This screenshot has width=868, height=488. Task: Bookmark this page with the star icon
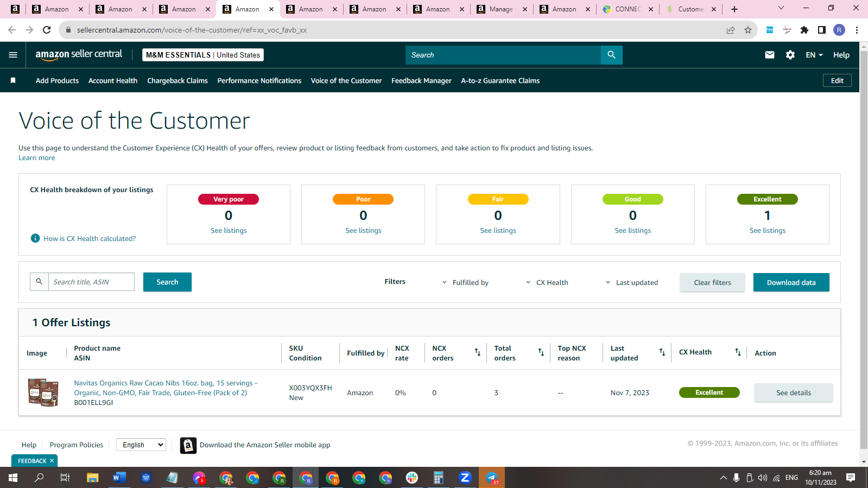click(748, 30)
